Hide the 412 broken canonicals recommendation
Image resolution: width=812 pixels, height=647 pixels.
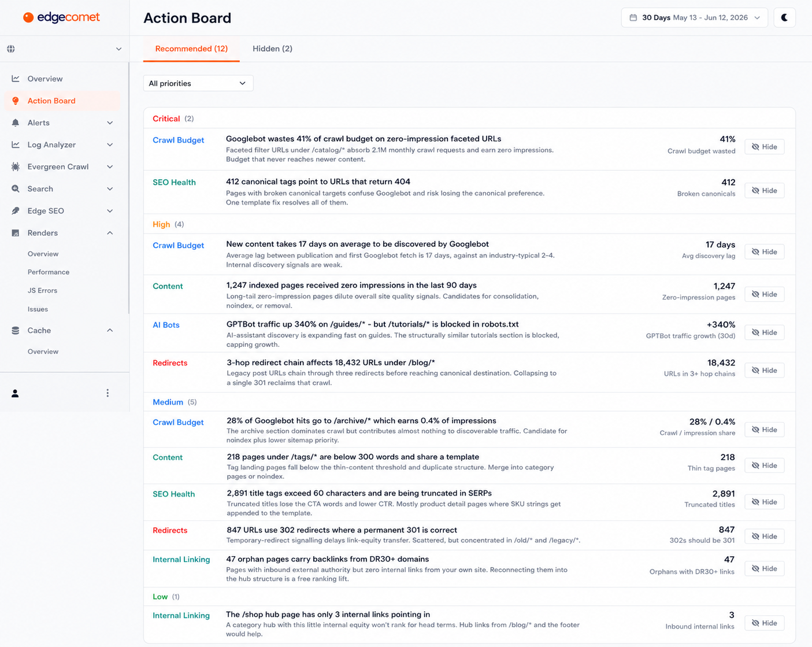click(x=764, y=190)
